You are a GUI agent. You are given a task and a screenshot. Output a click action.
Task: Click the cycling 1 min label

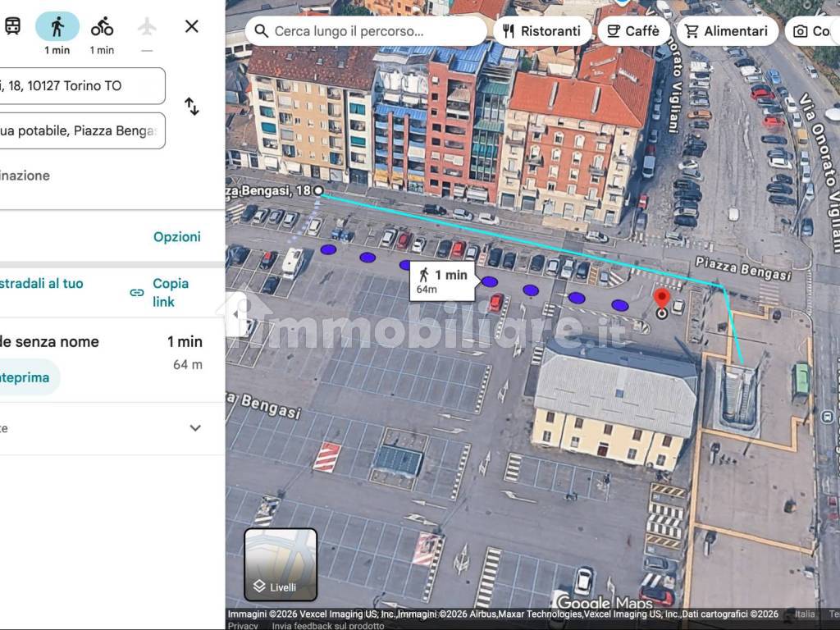102,50
